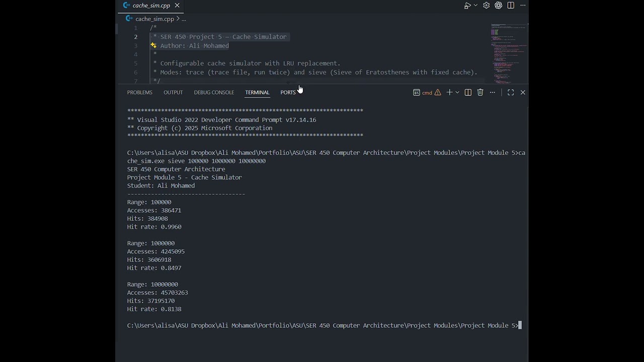Click the cmd terminal shell icon

tap(417, 93)
